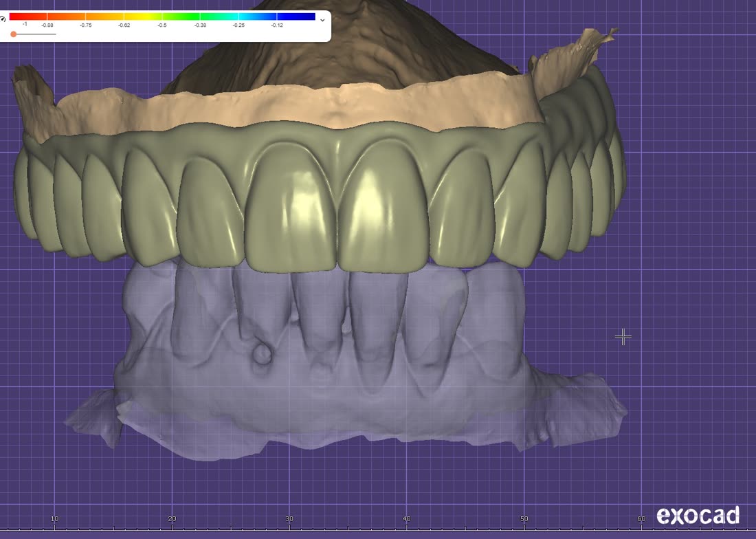Click the ruler mark labeled 50
756x539 pixels.
pyautogui.click(x=524, y=519)
